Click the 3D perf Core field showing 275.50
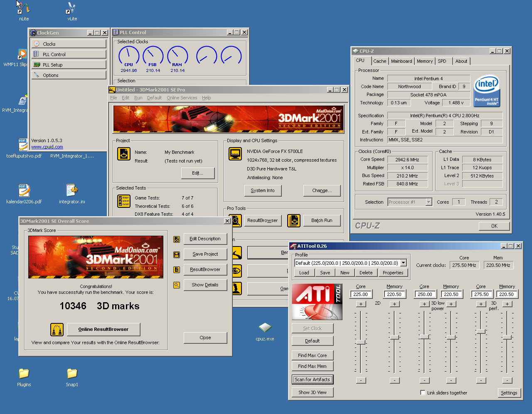The width and height of the screenshot is (532, 414). pos(481,294)
